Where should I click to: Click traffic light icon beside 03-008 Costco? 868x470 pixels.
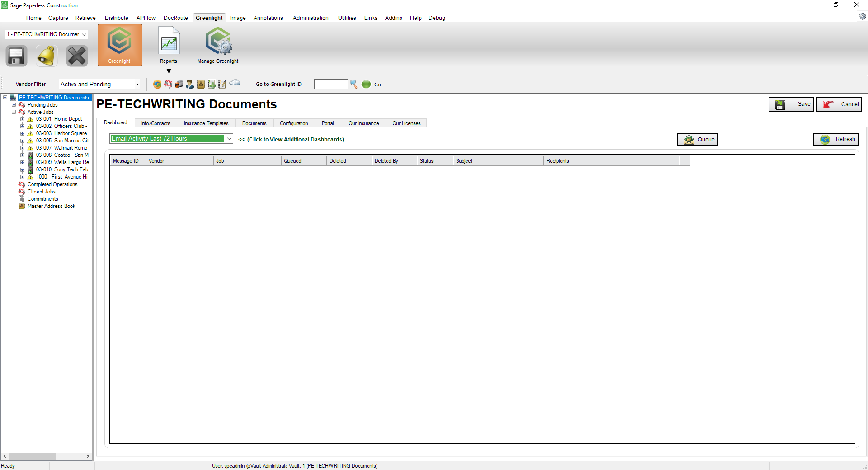30,155
